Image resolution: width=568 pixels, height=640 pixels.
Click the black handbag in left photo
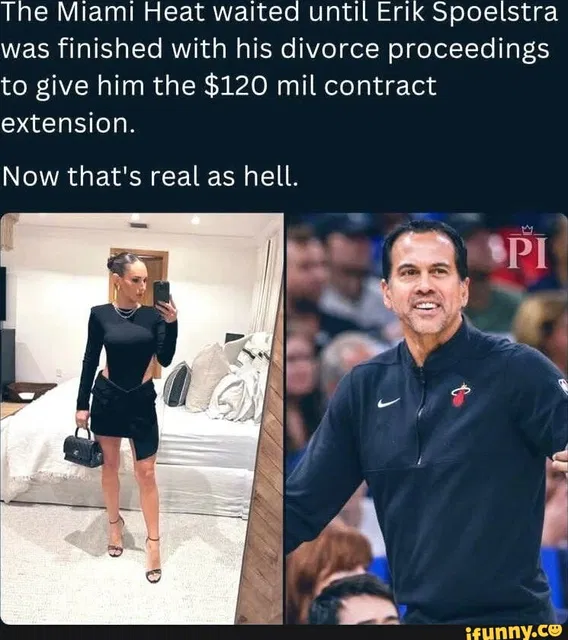click(x=84, y=448)
